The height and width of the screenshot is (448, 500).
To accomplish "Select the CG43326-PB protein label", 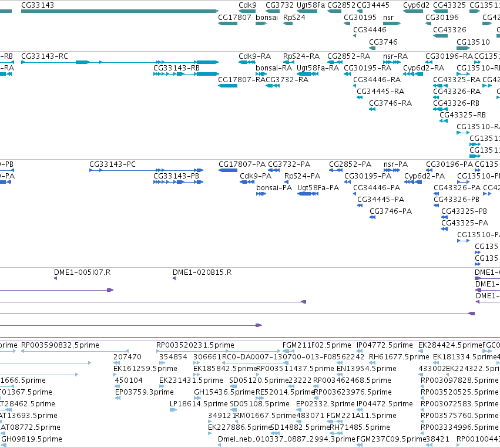I will (457, 200).
